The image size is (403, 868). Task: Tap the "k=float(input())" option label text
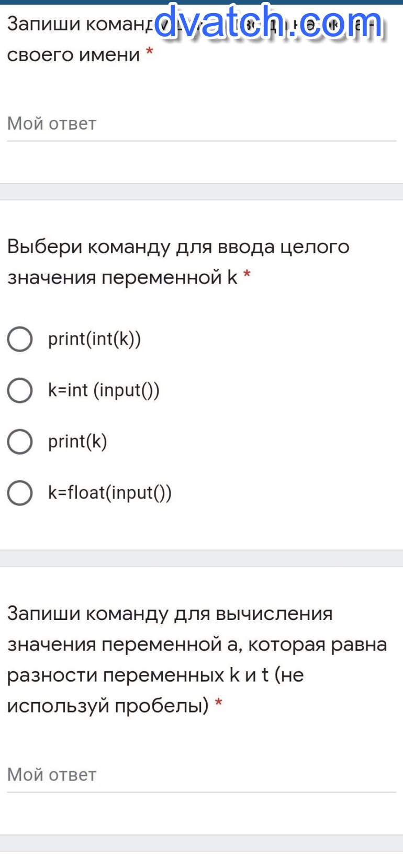click(110, 493)
